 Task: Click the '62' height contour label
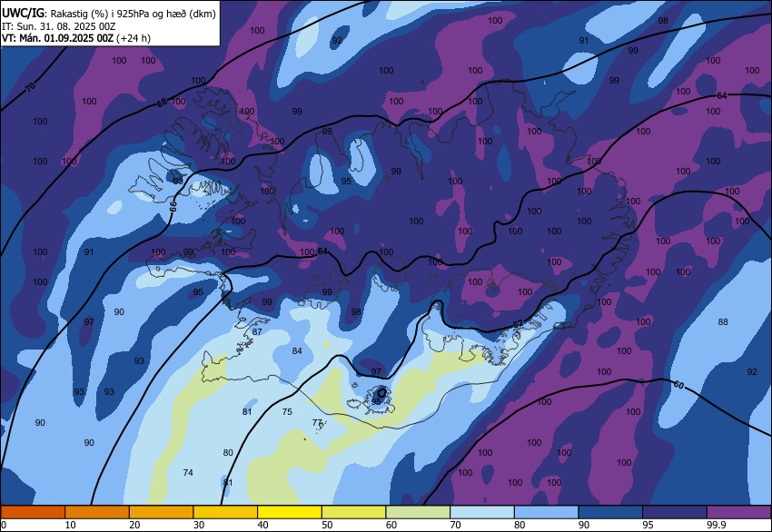(519, 323)
